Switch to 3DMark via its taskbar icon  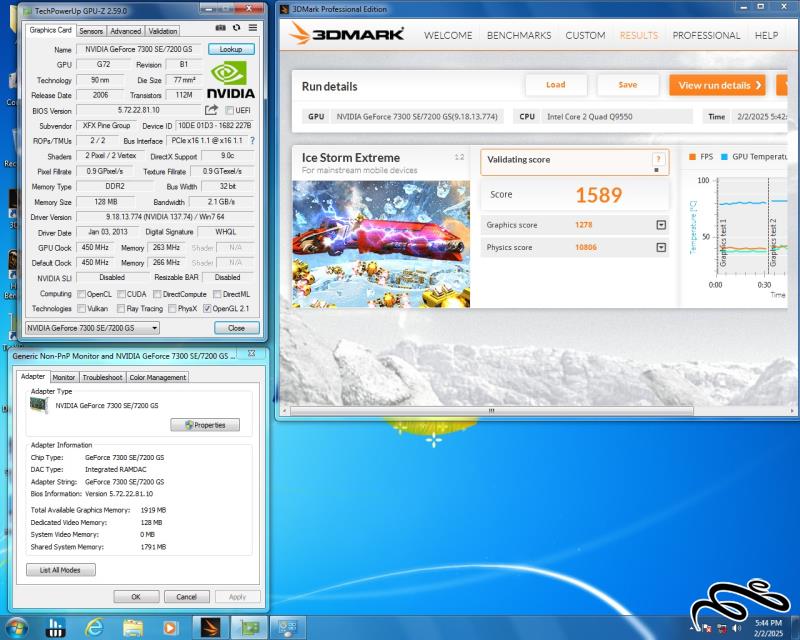(210, 628)
